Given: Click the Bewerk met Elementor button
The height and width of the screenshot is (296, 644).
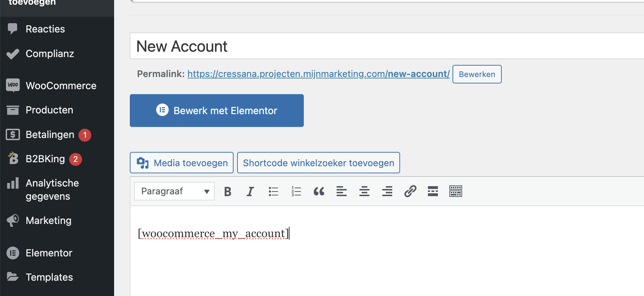Looking at the screenshot, I should [217, 111].
